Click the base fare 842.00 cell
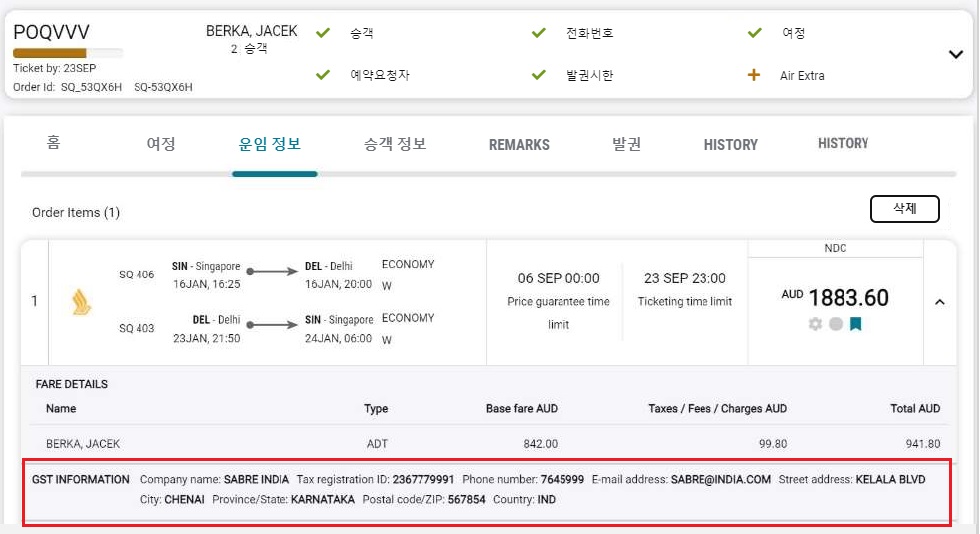 tap(541, 444)
